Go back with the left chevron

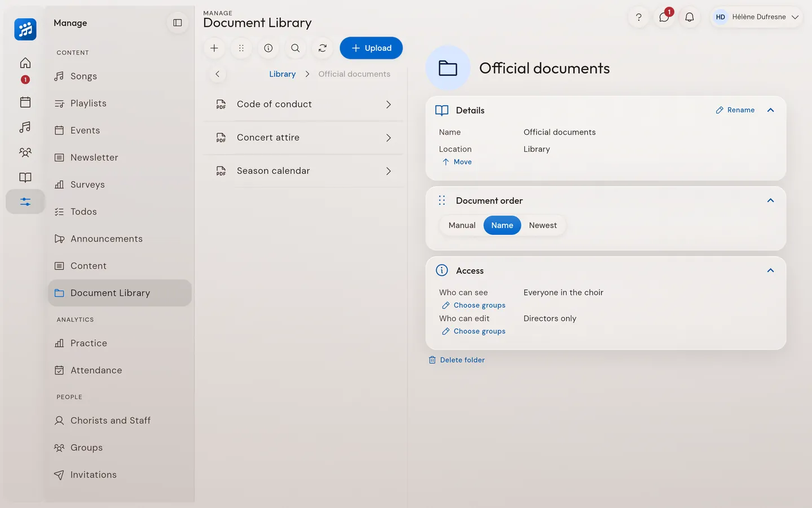(218, 74)
